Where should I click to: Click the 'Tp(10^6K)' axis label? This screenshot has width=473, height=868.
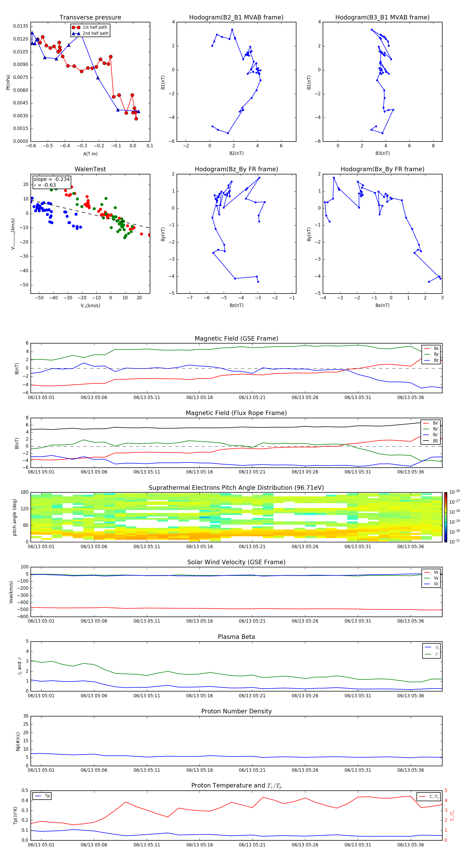click(x=15, y=815)
